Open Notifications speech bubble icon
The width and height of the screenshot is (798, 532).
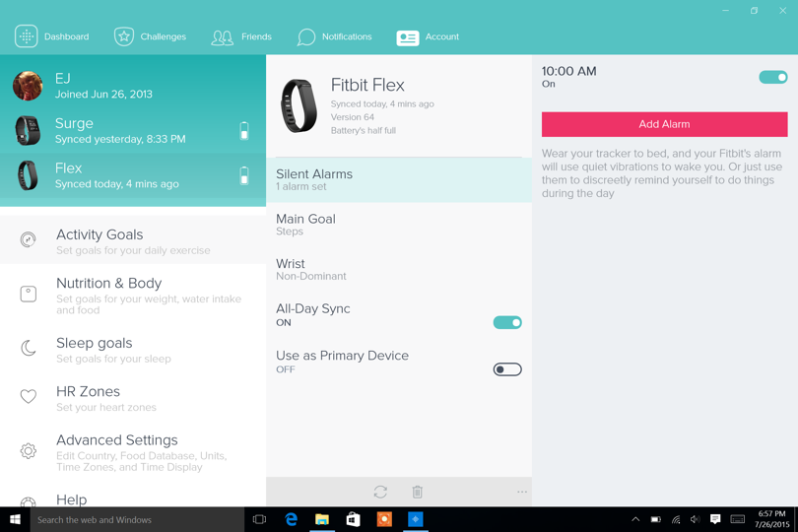pyautogui.click(x=306, y=37)
